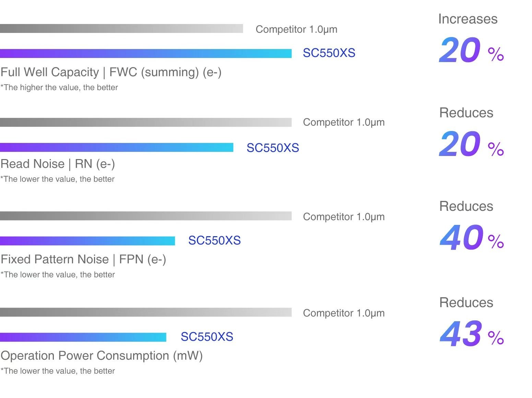Click the 43% reduction figure
Image resolution: width=532 pixels, height=398 pixels.
(472, 334)
